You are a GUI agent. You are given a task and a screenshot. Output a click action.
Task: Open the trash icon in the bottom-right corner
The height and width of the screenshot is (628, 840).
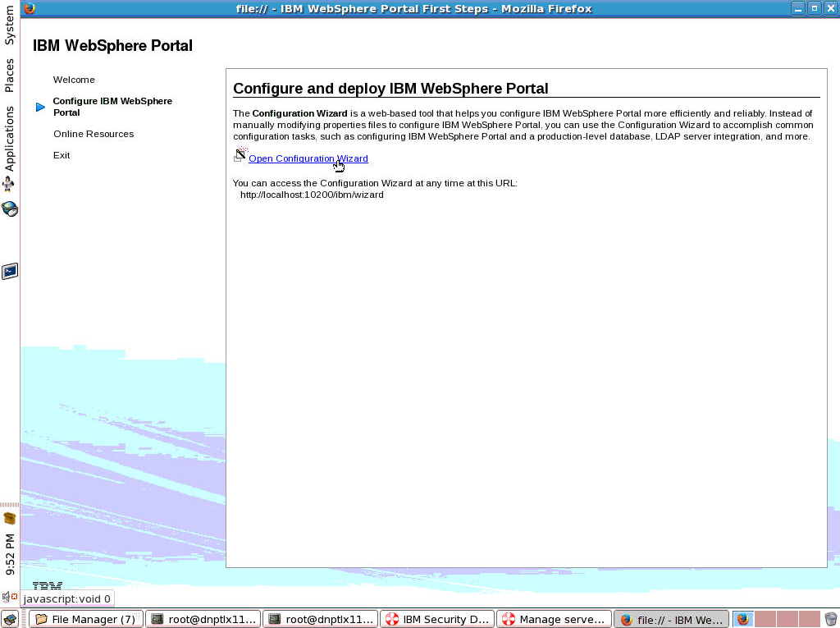pos(830,620)
